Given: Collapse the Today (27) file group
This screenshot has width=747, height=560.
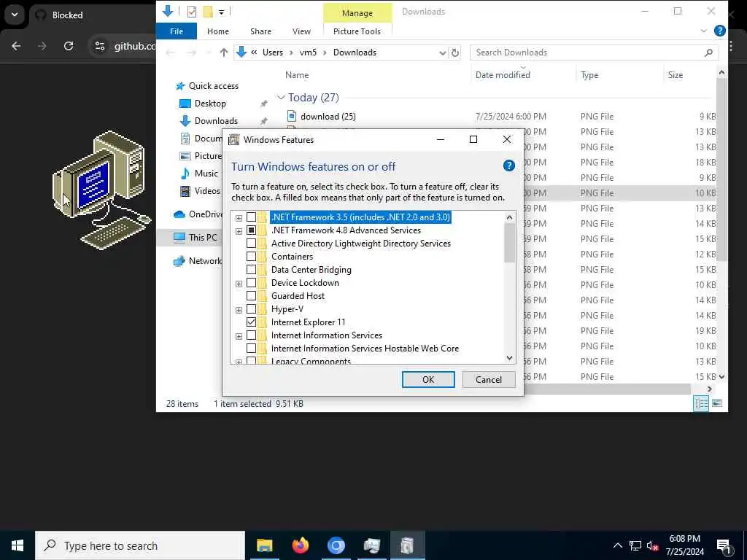Looking at the screenshot, I should [281, 98].
